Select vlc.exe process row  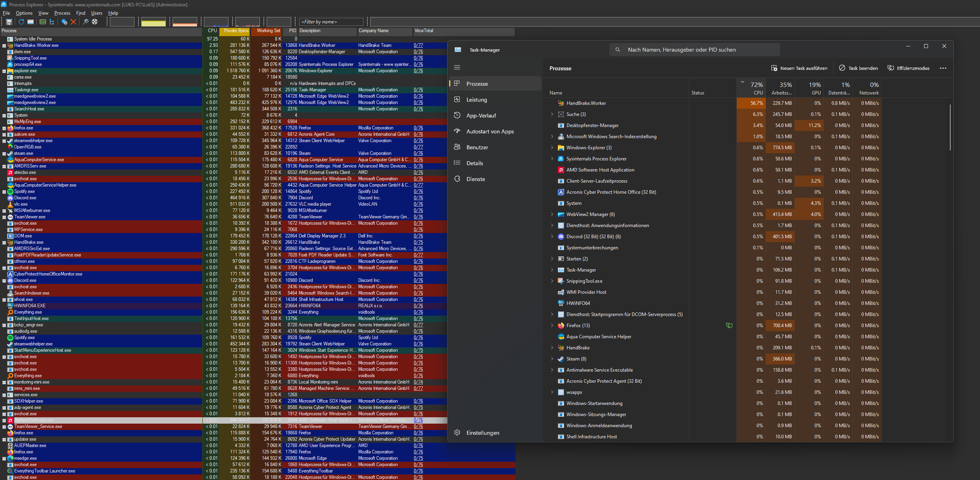224,204
